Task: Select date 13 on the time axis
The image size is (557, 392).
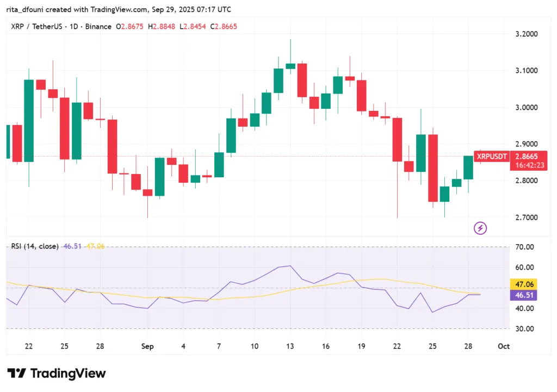Action: (x=290, y=346)
